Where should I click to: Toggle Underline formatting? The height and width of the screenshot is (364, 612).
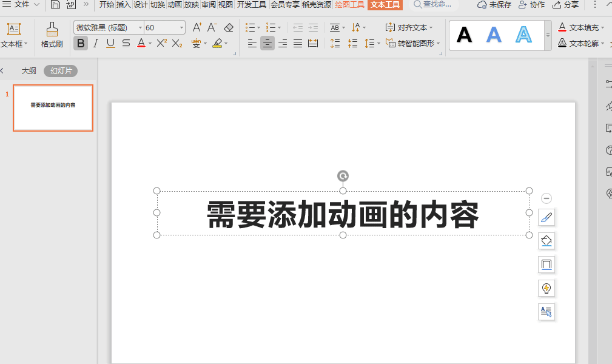click(110, 43)
